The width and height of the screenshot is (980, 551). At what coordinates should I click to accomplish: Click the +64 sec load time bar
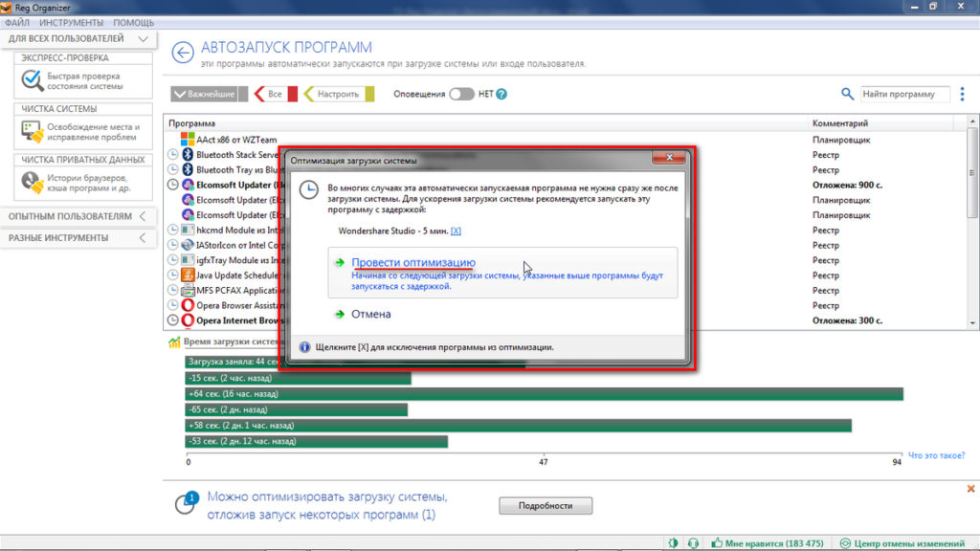click(x=544, y=393)
